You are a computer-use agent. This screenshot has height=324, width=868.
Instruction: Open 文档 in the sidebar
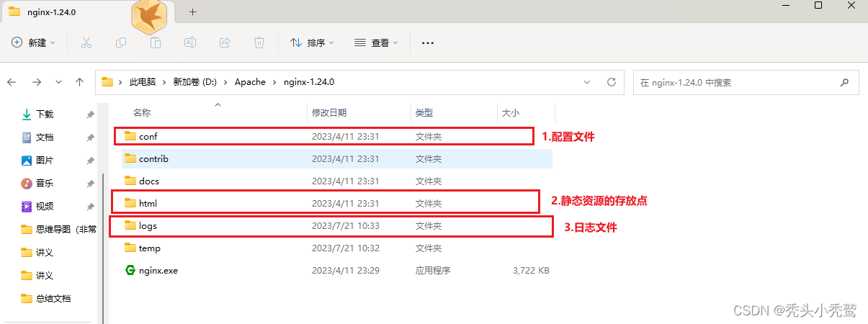pyautogui.click(x=45, y=137)
